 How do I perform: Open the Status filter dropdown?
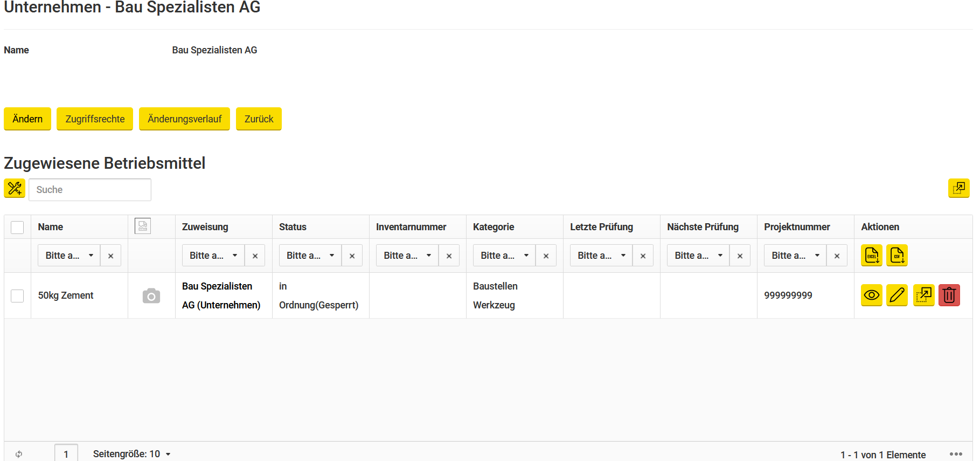pyautogui.click(x=310, y=256)
